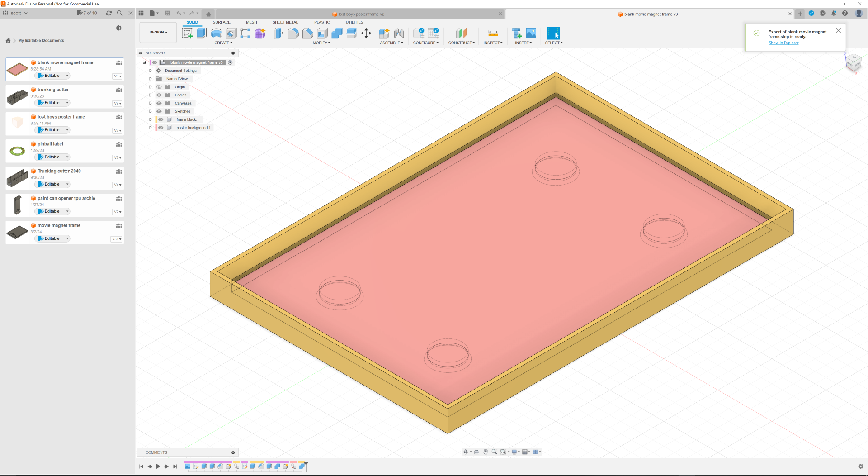The image size is (868, 476).
Task: Hide the poster background:1 component
Action: 160,128
